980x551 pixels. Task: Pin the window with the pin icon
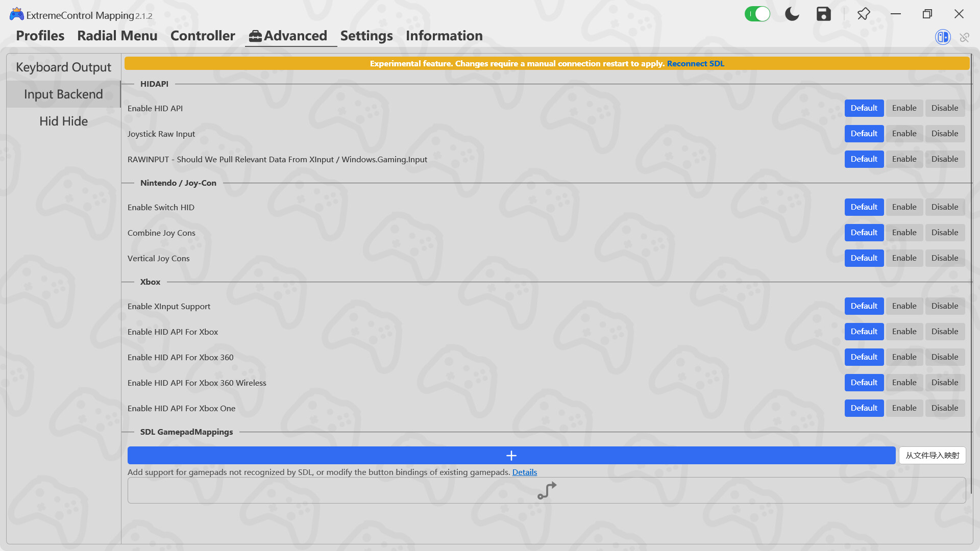864,14
